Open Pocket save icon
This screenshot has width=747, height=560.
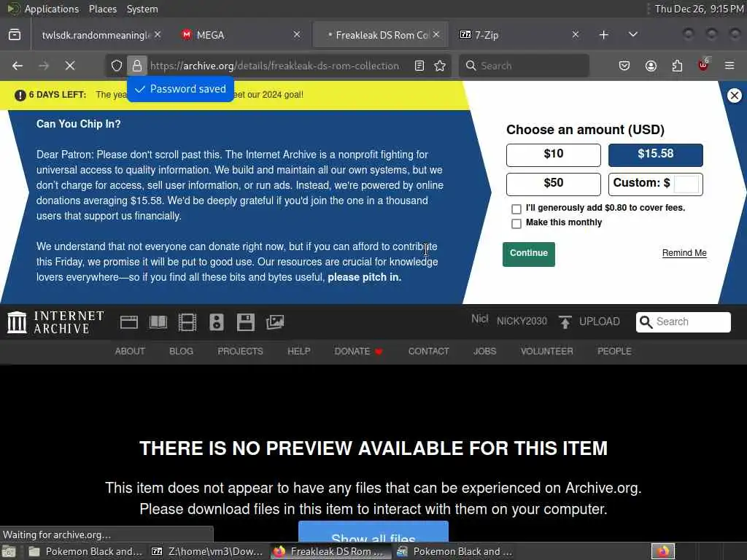[x=624, y=66]
